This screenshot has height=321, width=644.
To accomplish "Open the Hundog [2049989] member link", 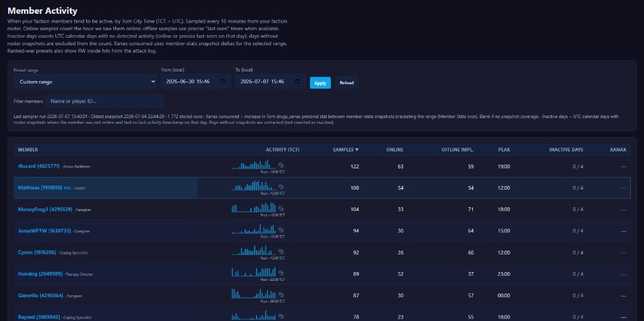I will (40, 274).
